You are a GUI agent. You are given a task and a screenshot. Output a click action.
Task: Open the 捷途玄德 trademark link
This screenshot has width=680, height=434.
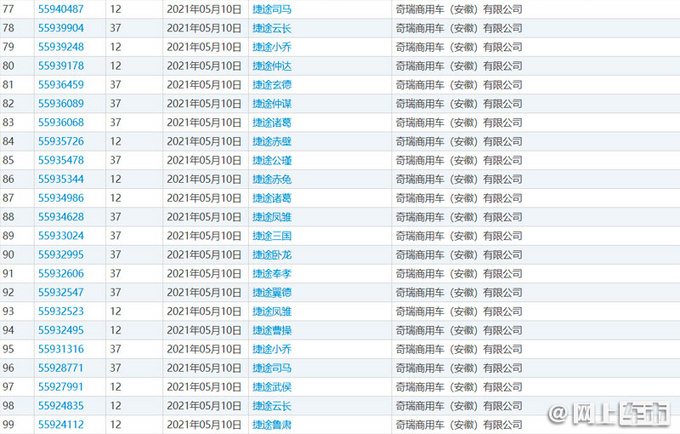271,85
